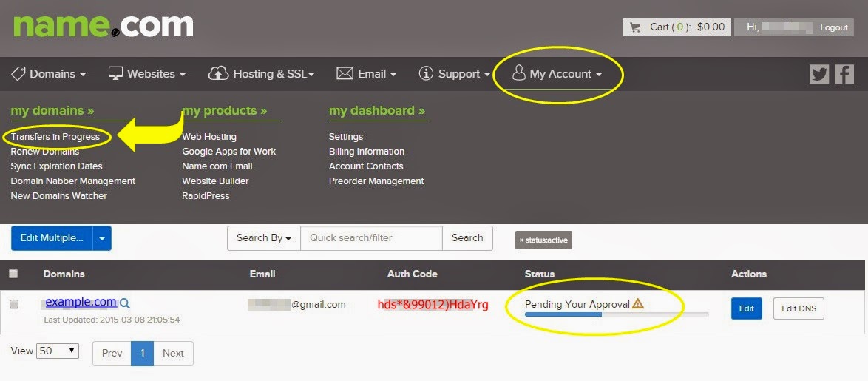
Task: Go to Renew Domains
Action: [x=45, y=151]
